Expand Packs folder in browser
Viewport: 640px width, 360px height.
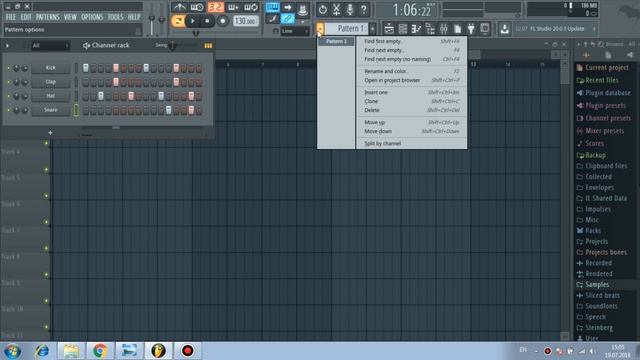tap(593, 231)
